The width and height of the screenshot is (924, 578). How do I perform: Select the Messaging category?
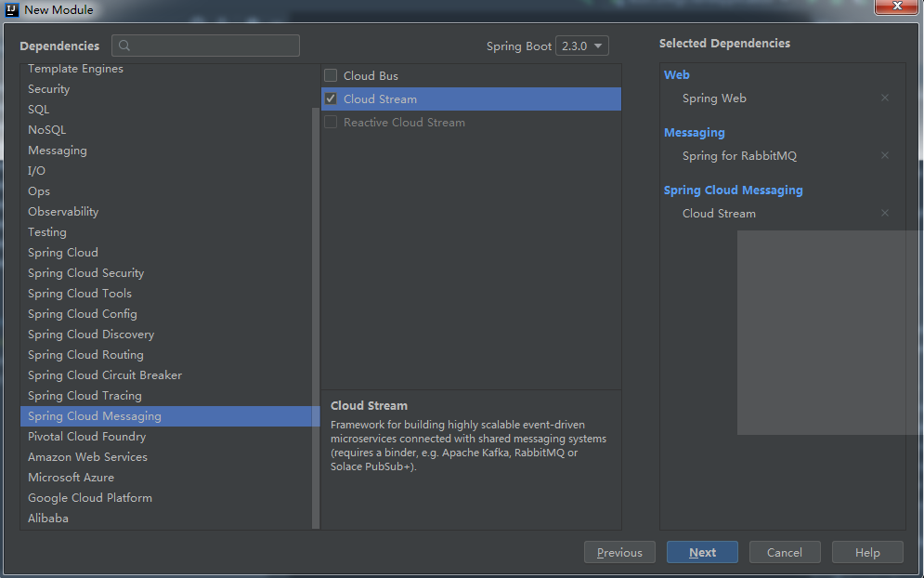(x=58, y=151)
